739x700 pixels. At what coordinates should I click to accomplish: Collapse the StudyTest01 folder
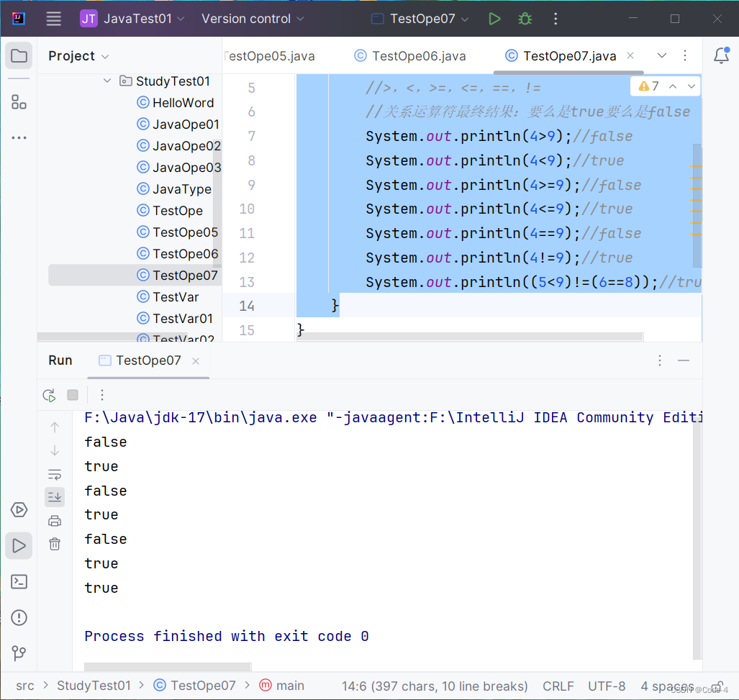[107, 81]
